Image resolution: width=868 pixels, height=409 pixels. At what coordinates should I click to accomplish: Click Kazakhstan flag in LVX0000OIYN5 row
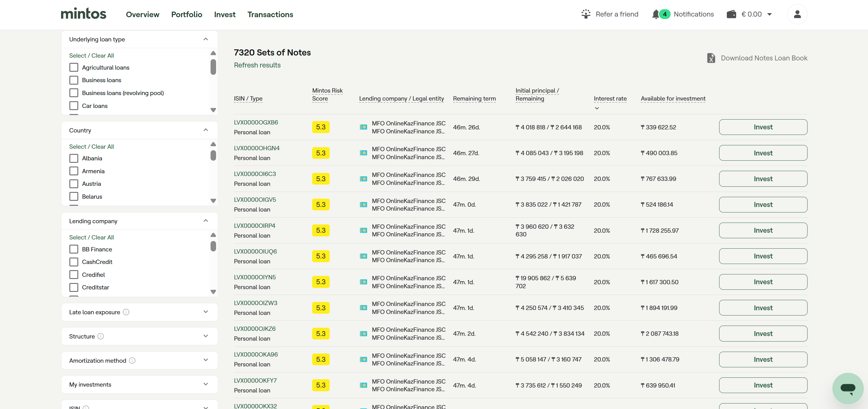coord(363,282)
